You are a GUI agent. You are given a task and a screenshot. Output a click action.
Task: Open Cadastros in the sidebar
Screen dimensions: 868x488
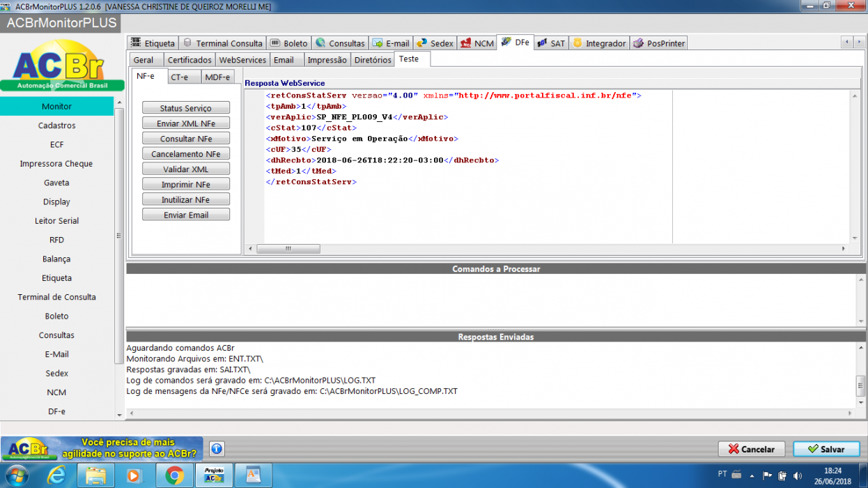(x=56, y=125)
